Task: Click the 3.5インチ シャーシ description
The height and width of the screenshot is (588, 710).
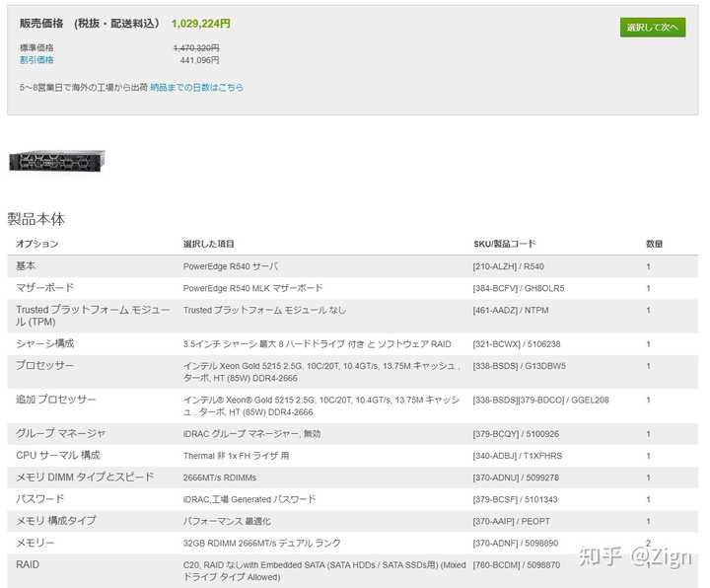Action: [317, 344]
